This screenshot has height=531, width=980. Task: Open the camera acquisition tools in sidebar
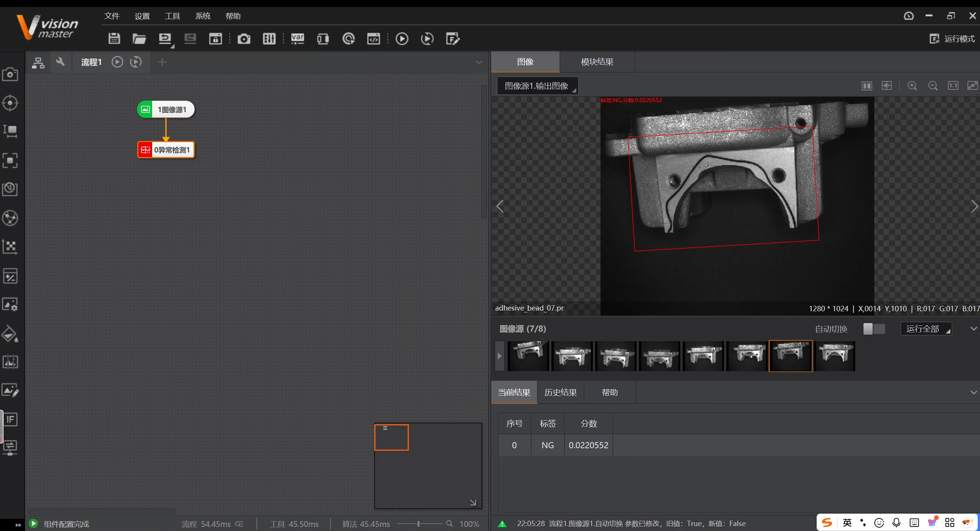pyautogui.click(x=10, y=74)
